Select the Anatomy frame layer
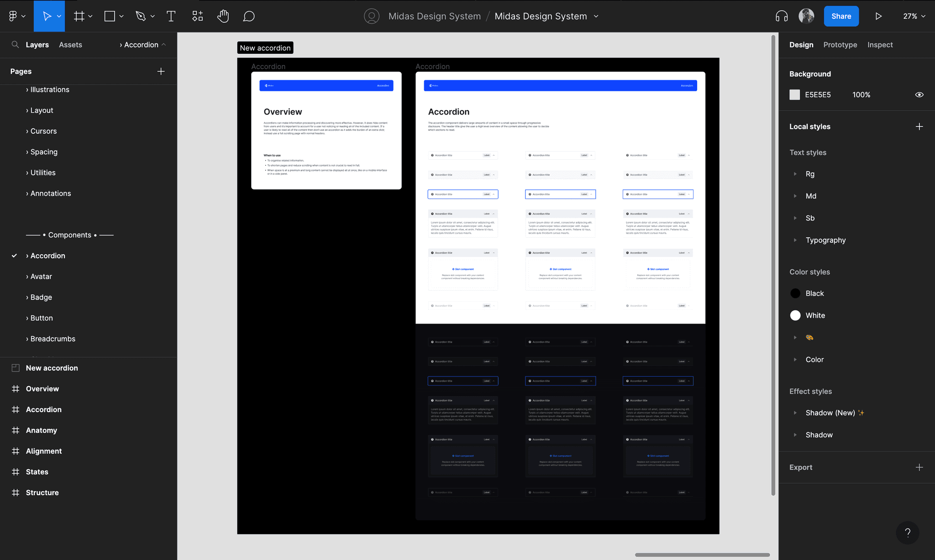 click(42, 430)
